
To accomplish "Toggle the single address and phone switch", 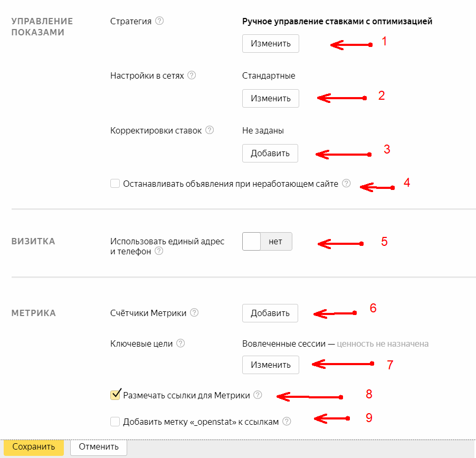I will click(x=267, y=241).
